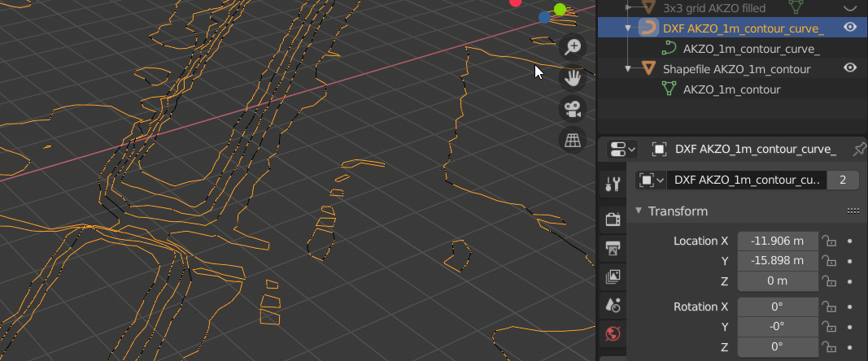868x361 pixels.
Task: Click the orange object icon of Shapefile AKZO_1m_contour
Action: pyautogui.click(x=649, y=68)
